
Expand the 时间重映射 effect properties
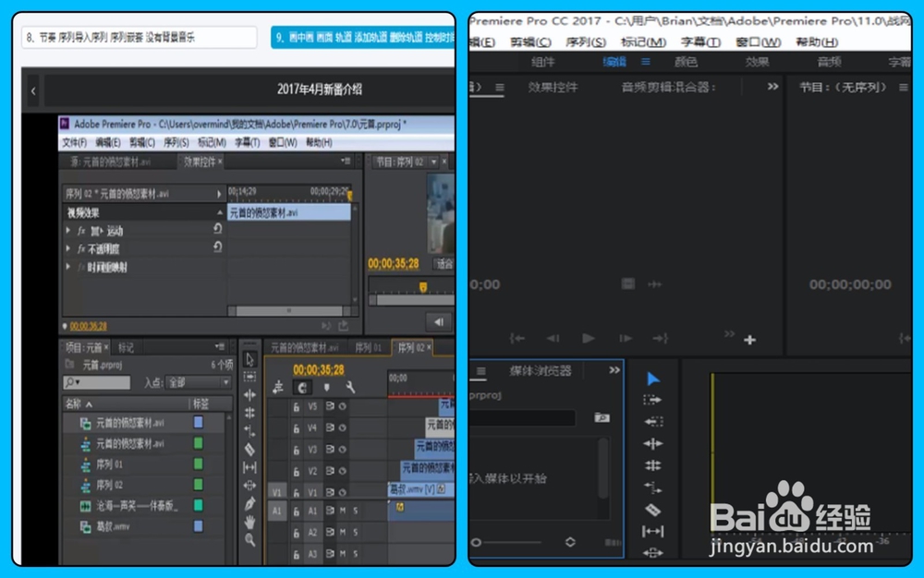click(68, 267)
